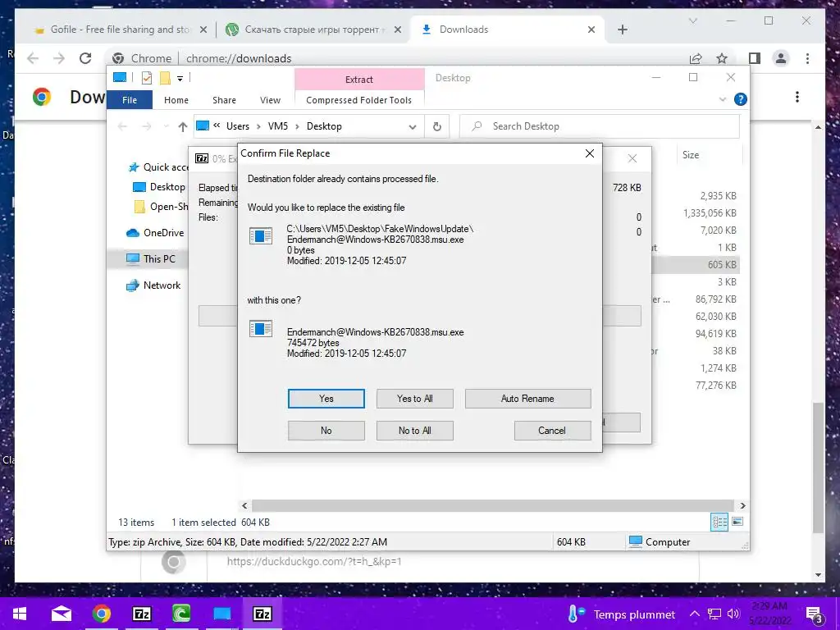Open Downloads page more actions menu
This screenshot has height=630, width=840.
click(797, 97)
